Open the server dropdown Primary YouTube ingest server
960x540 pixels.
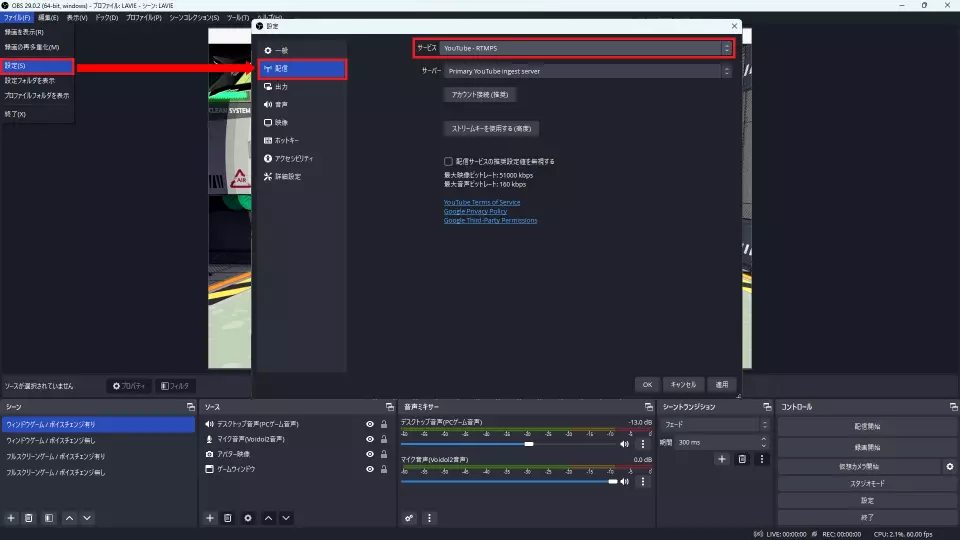(588, 71)
